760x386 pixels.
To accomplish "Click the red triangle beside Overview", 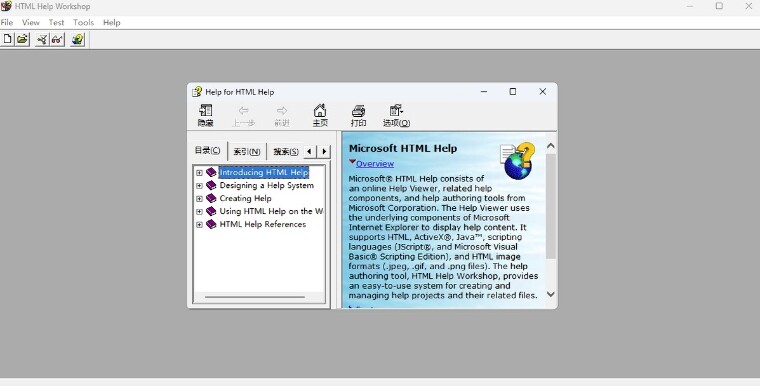I will coord(352,162).
